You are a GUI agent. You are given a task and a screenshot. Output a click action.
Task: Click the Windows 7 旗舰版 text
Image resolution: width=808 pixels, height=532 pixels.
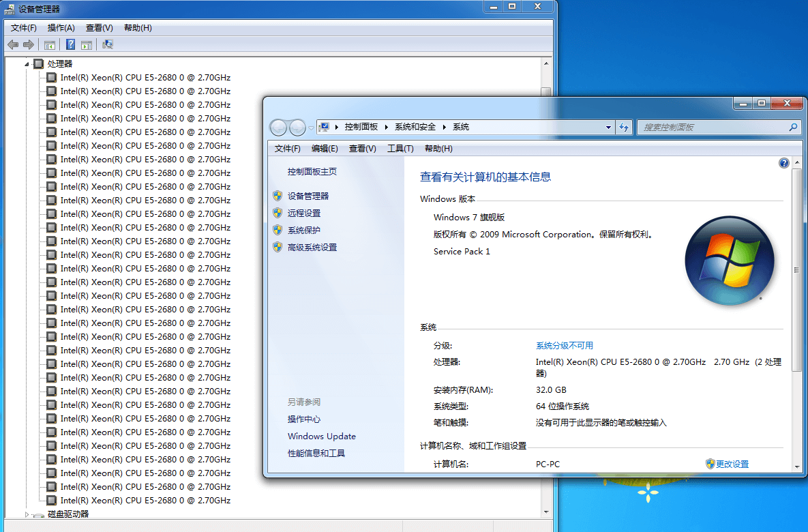point(469,218)
